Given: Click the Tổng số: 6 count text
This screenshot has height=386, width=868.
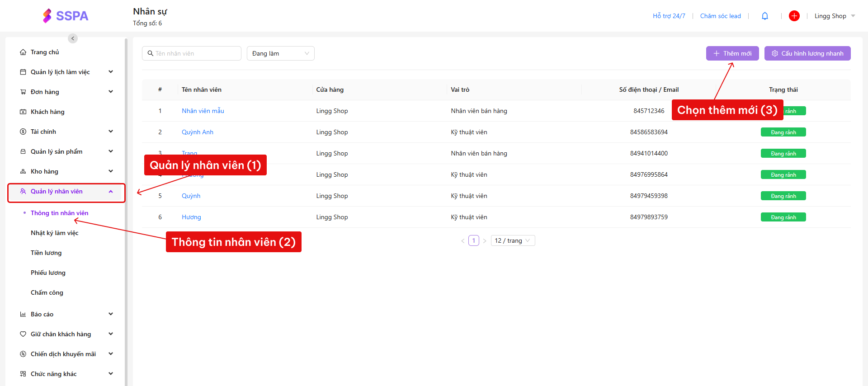Looking at the screenshot, I should click(147, 24).
